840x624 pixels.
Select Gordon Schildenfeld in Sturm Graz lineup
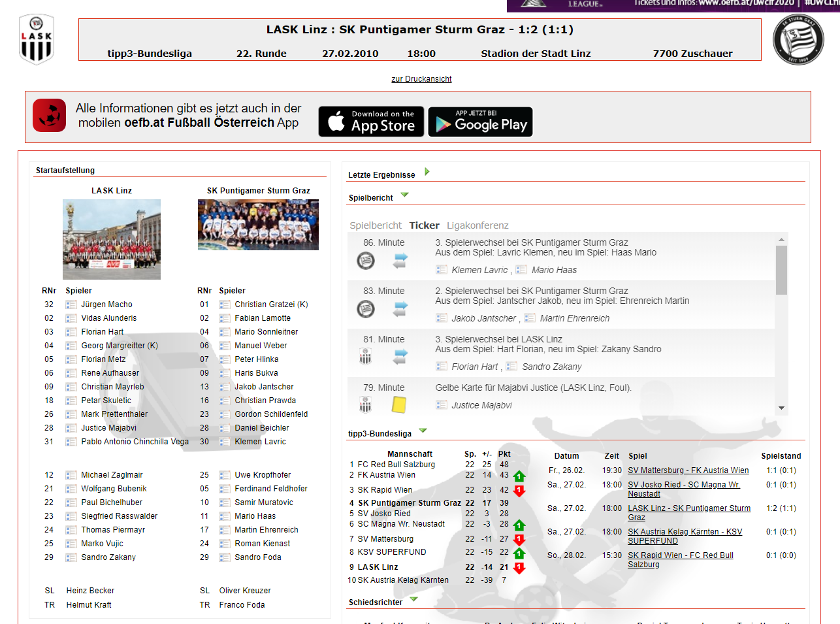(x=271, y=414)
